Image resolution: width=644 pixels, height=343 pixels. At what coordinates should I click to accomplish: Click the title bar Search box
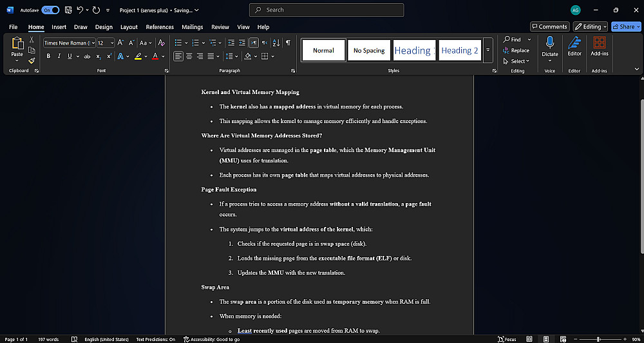326,10
